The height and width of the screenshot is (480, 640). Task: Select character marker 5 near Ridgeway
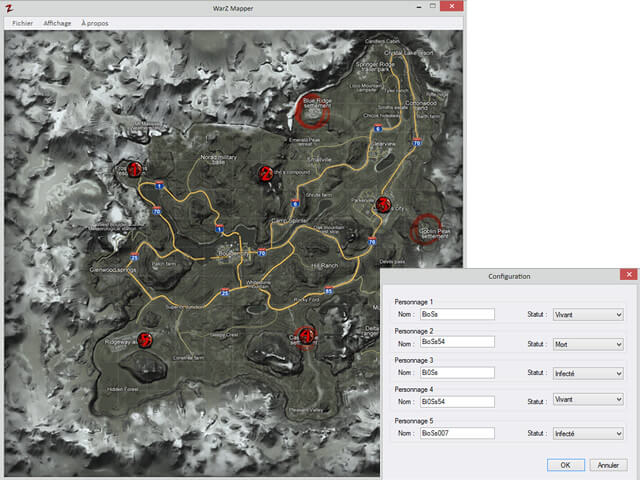pos(144,340)
